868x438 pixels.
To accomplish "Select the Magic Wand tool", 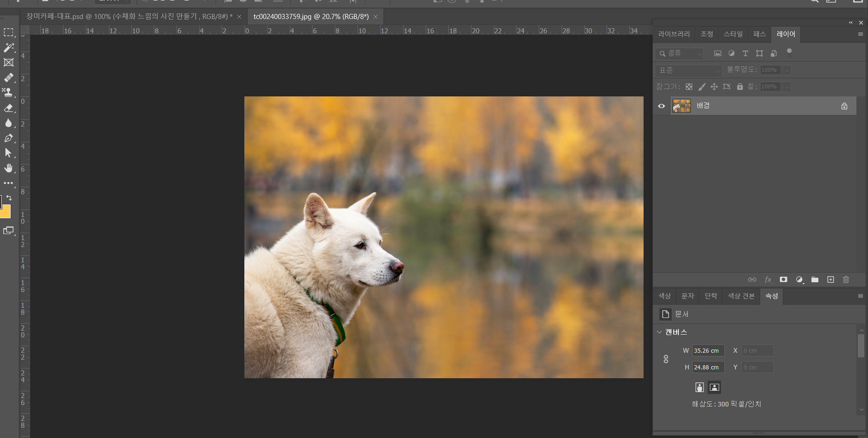I will pyautogui.click(x=9, y=48).
